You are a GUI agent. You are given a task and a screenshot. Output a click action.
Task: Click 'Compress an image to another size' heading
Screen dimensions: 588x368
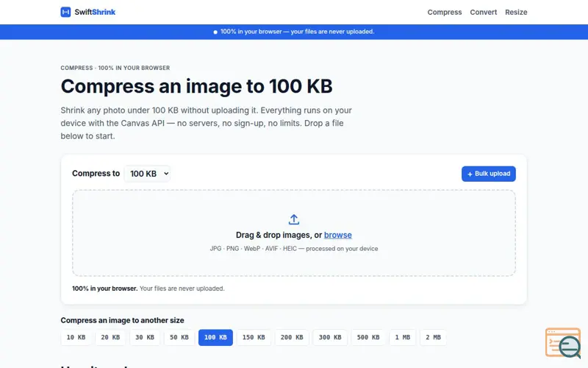pyautogui.click(x=122, y=320)
